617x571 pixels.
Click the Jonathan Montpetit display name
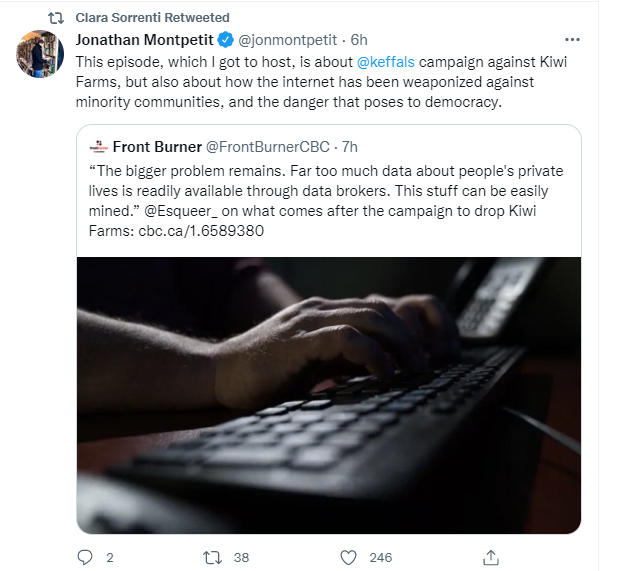[146, 40]
